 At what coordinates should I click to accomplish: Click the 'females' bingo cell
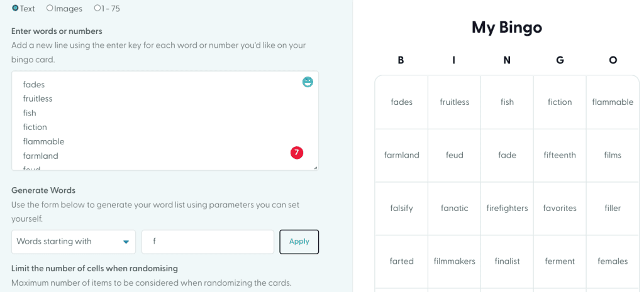(613, 261)
